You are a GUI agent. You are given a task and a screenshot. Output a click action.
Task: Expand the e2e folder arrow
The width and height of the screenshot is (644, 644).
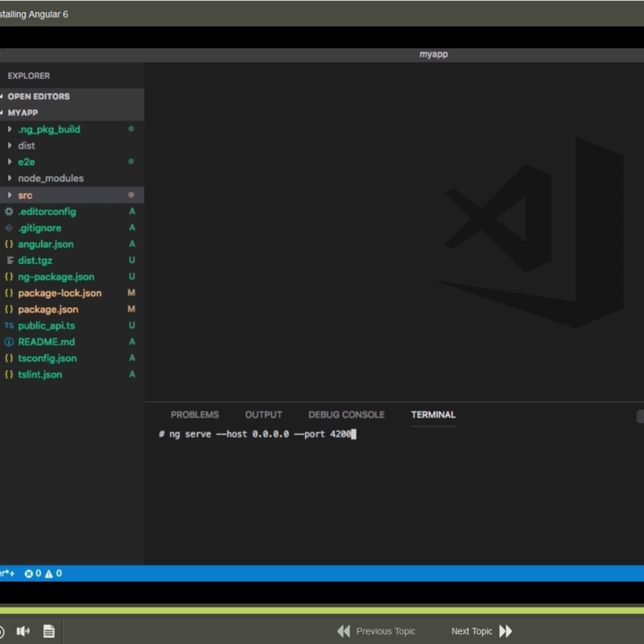pos(10,162)
